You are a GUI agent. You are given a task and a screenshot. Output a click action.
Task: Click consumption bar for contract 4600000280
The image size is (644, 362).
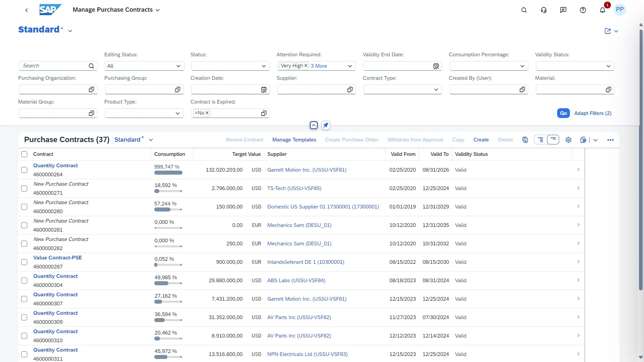(168, 209)
